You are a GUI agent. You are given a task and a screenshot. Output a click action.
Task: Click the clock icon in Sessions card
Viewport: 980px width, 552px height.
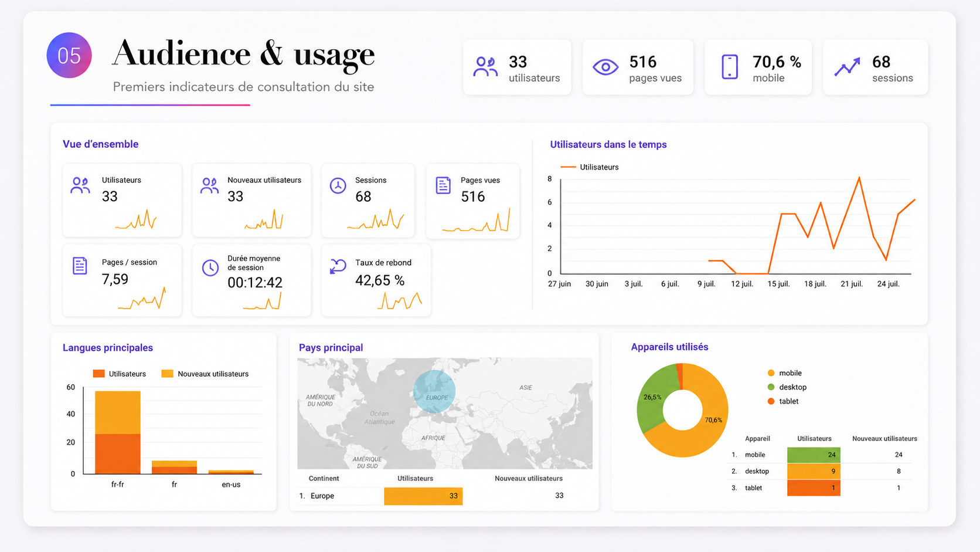(x=338, y=186)
